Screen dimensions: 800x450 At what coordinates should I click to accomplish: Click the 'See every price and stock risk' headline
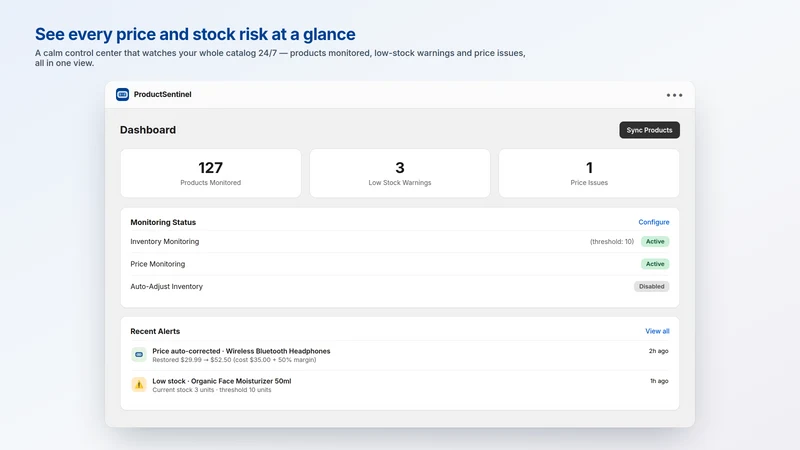point(195,34)
